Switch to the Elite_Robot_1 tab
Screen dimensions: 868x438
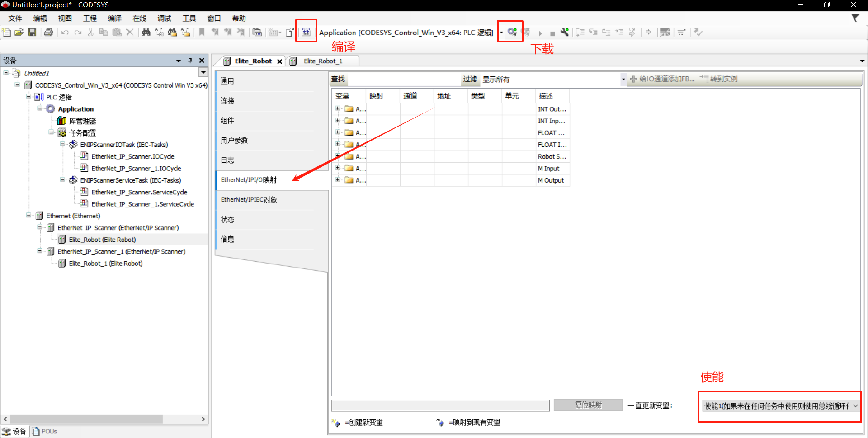[323, 61]
